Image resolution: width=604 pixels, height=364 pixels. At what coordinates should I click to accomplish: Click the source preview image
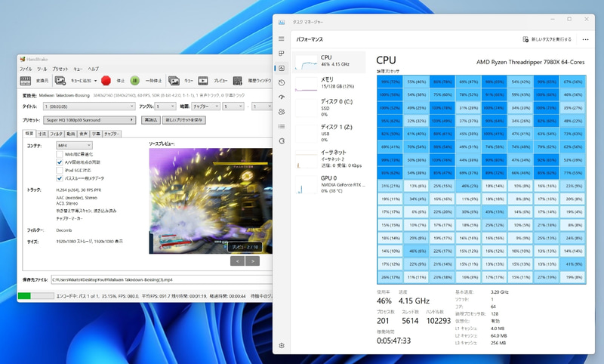[x=211, y=201]
